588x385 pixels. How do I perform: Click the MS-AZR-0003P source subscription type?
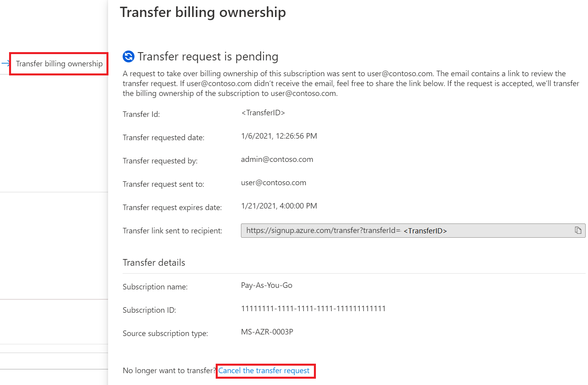click(x=267, y=332)
